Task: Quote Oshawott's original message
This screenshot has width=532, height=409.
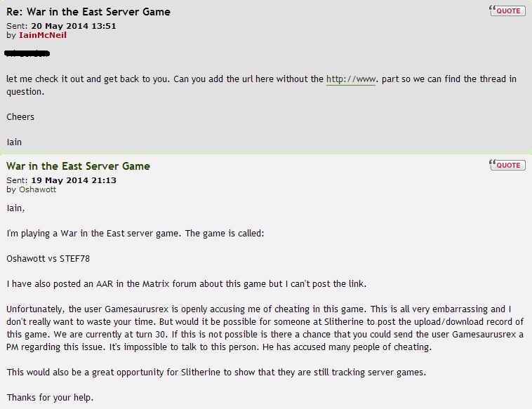Action: 510,165
